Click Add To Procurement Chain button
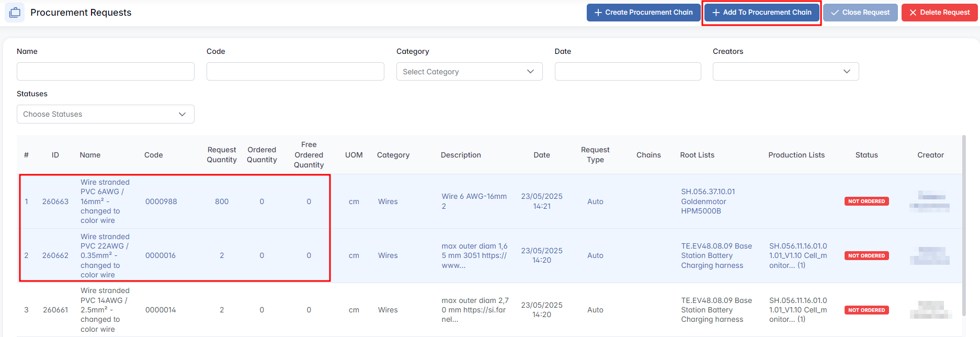The image size is (980, 337). tap(761, 13)
